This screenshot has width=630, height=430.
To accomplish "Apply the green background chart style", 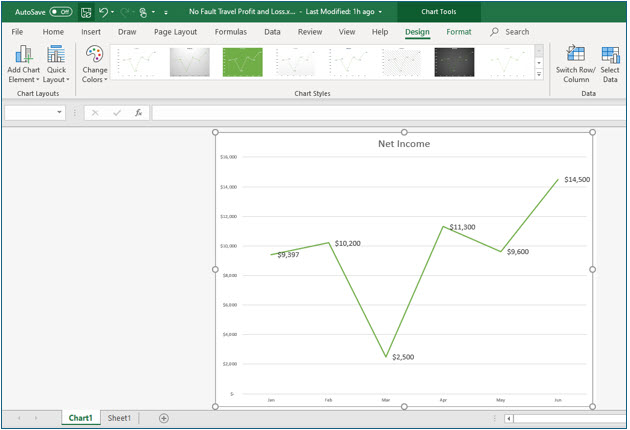I will point(243,62).
